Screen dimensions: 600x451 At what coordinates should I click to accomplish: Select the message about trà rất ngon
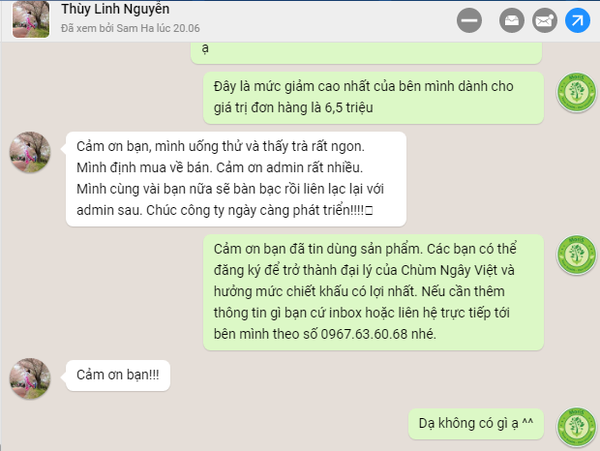[236, 179]
